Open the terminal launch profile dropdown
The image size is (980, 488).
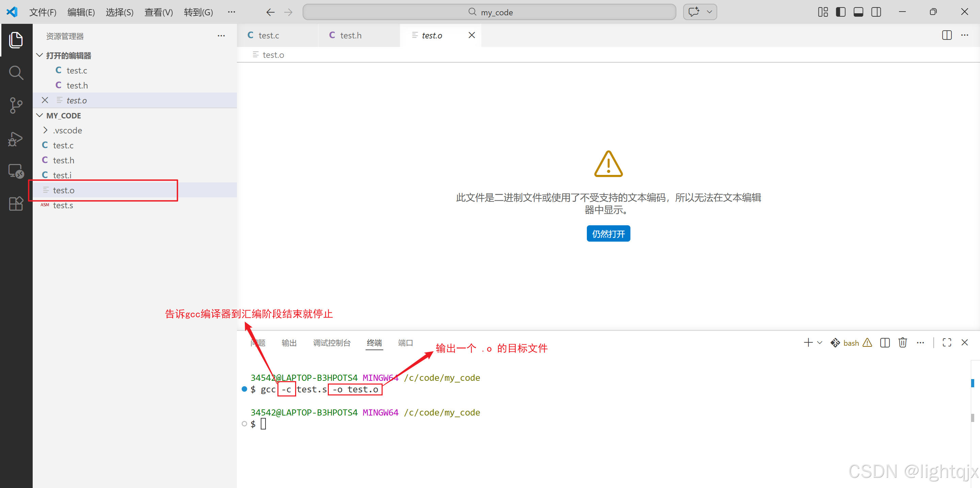tap(819, 343)
